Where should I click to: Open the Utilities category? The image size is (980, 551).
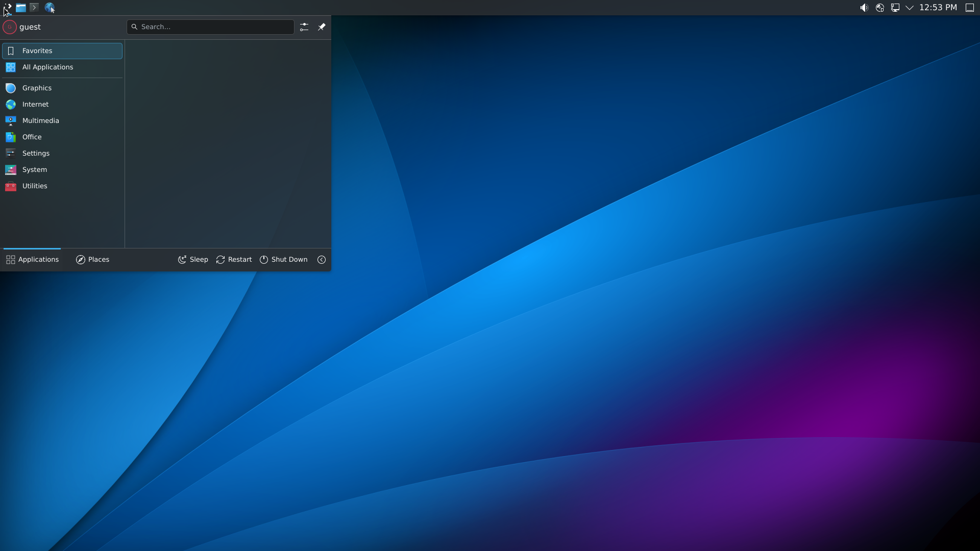pos(62,186)
